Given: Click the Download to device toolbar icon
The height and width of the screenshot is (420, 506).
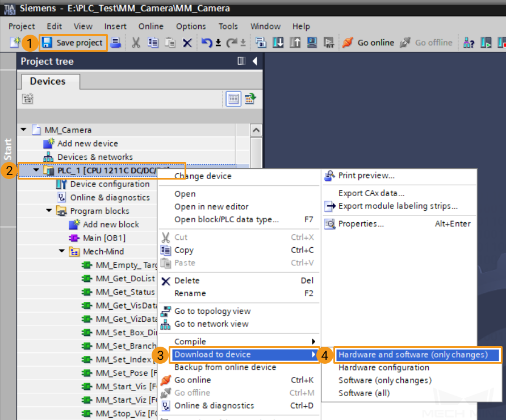Looking at the screenshot, I should pyautogui.click(x=278, y=43).
